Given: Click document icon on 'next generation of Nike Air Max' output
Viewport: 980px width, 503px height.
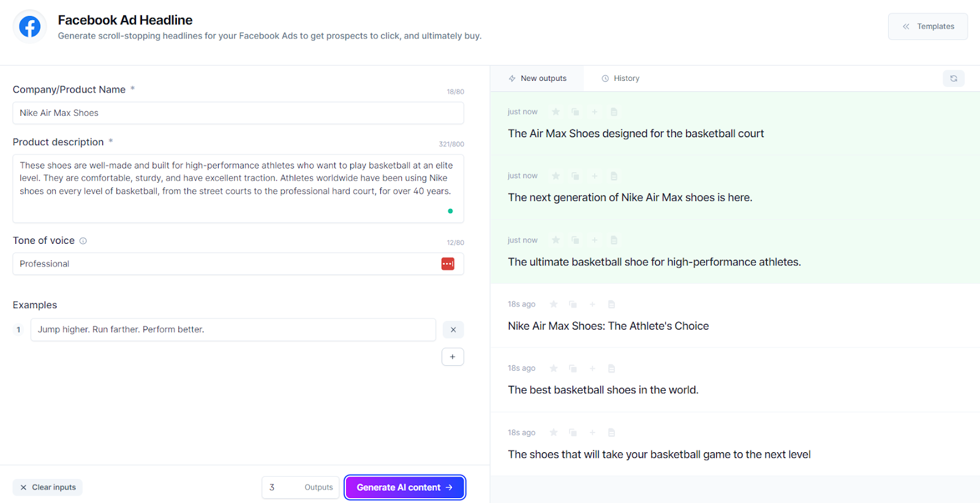Looking at the screenshot, I should pyautogui.click(x=614, y=176).
